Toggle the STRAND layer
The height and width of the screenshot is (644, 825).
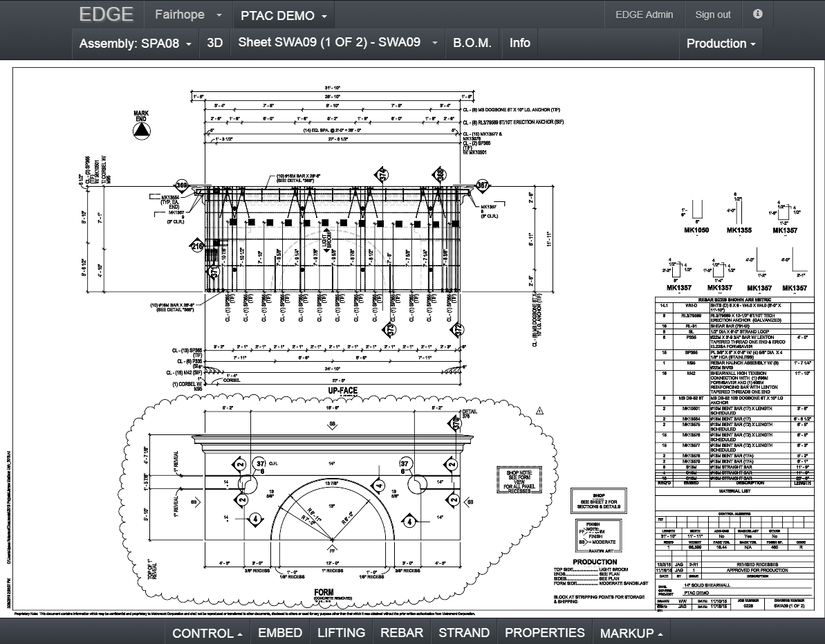[464, 632]
